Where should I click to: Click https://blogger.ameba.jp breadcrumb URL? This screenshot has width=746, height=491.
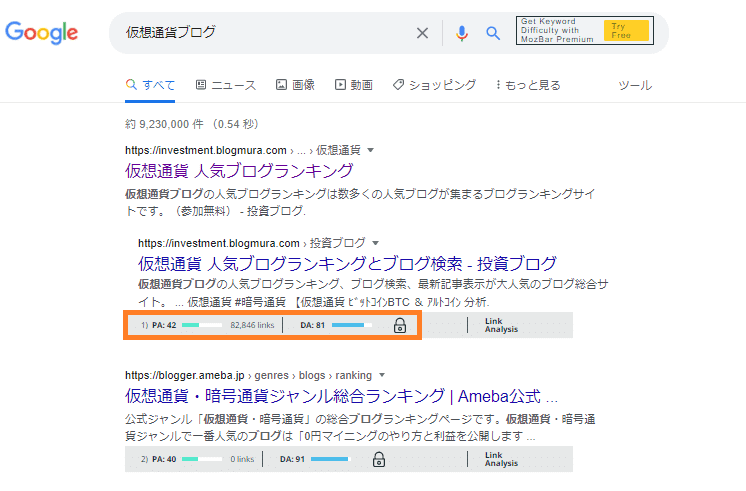click(185, 375)
